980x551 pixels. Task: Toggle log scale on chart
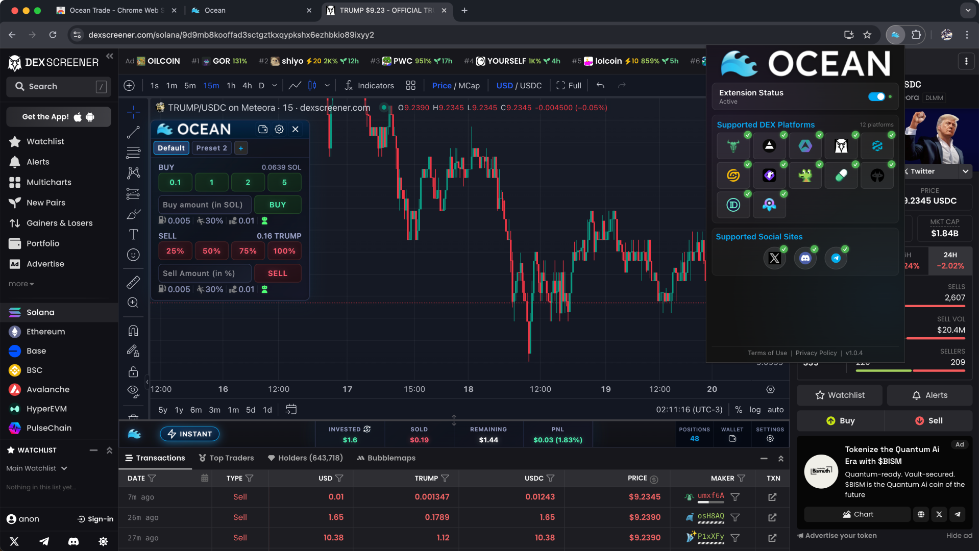click(x=755, y=410)
